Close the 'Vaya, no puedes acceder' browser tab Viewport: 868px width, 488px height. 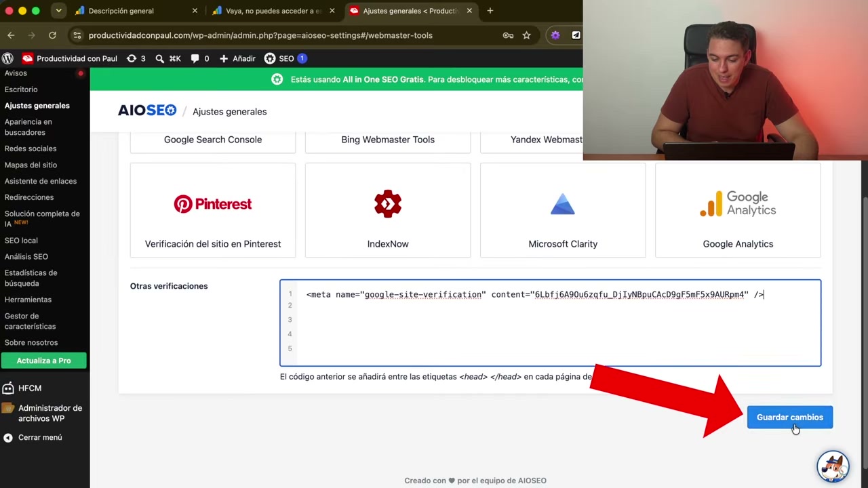pyautogui.click(x=332, y=11)
